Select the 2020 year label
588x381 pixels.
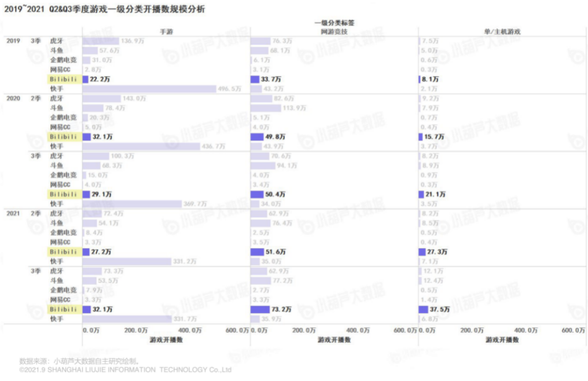click(x=13, y=98)
